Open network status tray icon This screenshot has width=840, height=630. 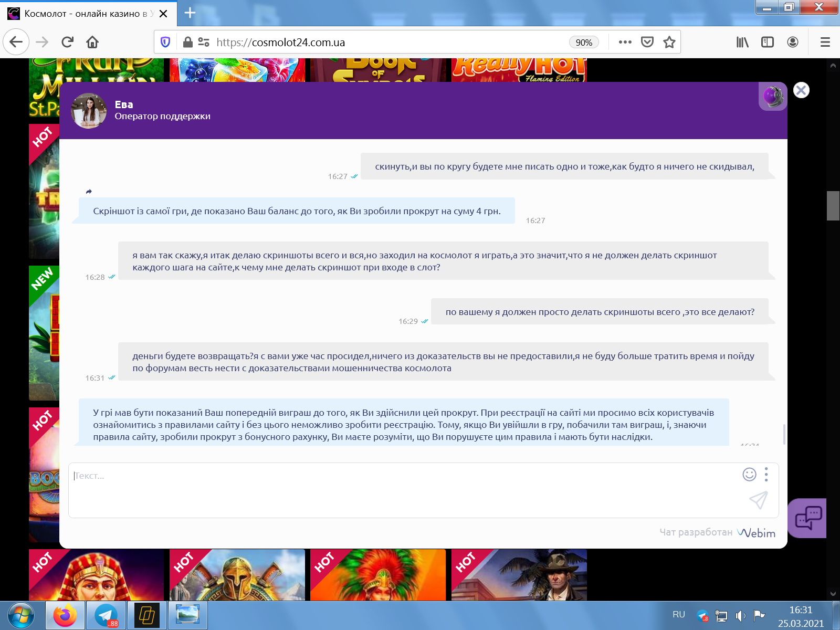coord(721,616)
